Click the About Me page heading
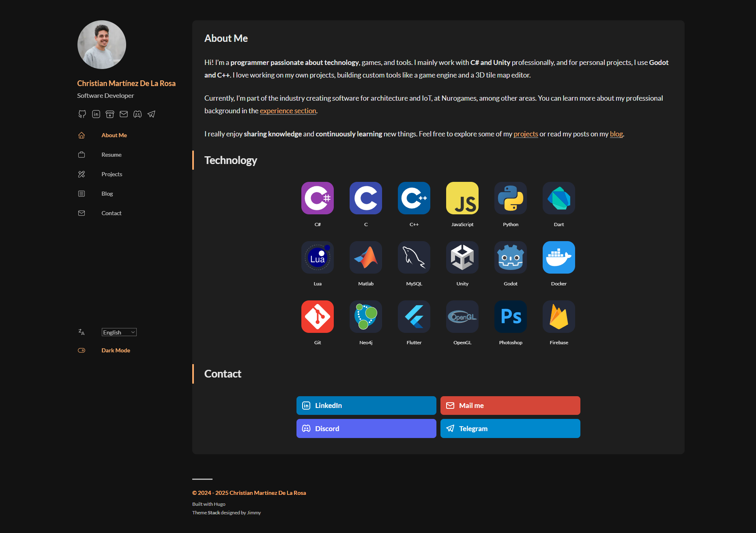This screenshot has width=756, height=533. click(x=226, y=38)
